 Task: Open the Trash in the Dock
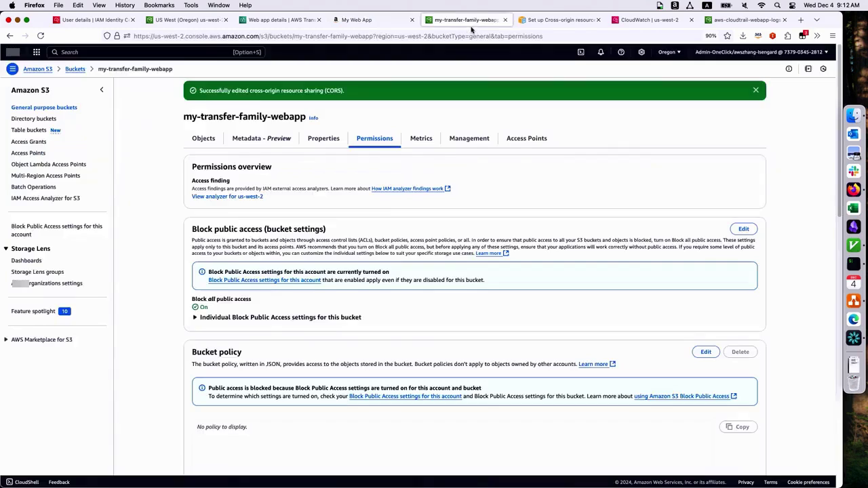853,382
